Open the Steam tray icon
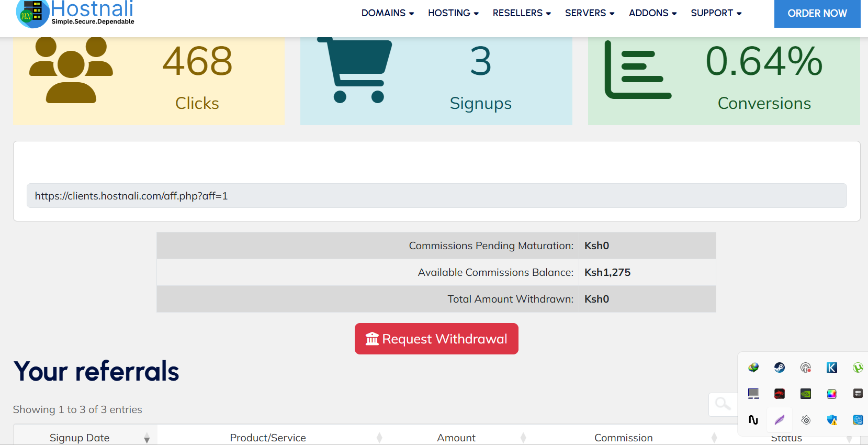This screenshot has height=445, width=868. click(x=780, y=368)
